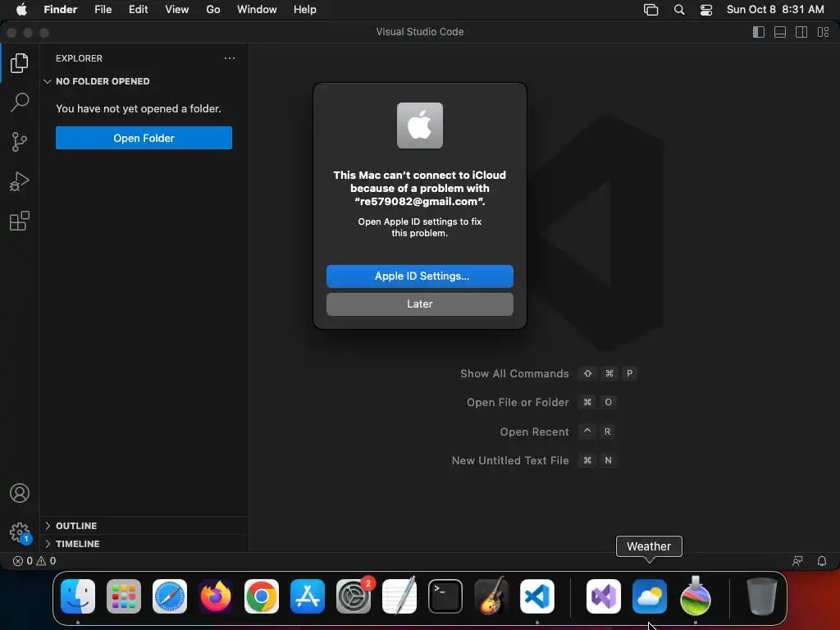Click the New Untitled Text File hint
The height and width of the screenshot is (630, 840).
[534, 461]
